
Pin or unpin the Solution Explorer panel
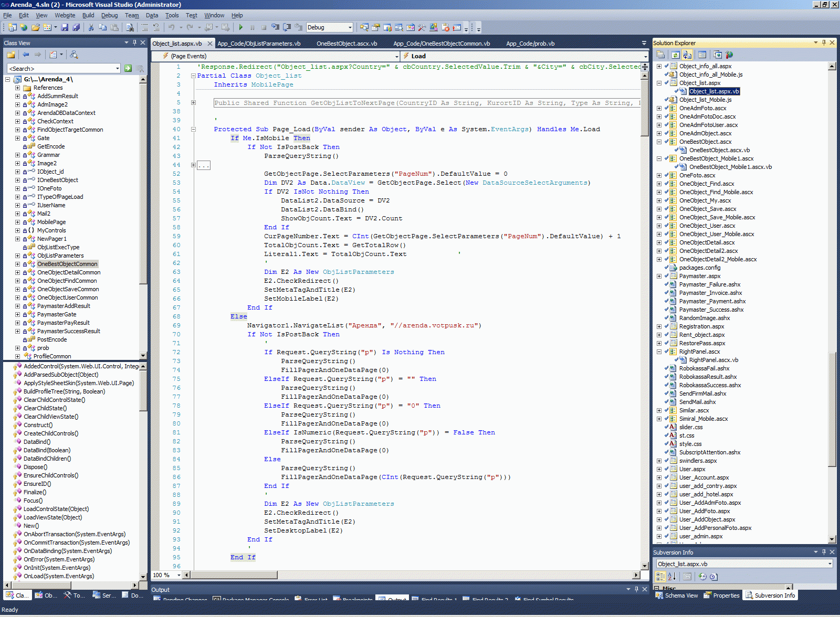pyautogui.click(x=824, y=42)
